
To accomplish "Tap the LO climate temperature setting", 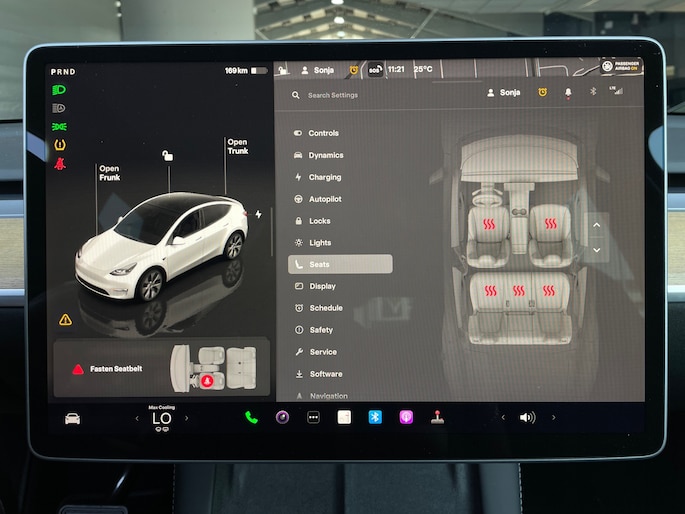I will click(x=162, y=418).
